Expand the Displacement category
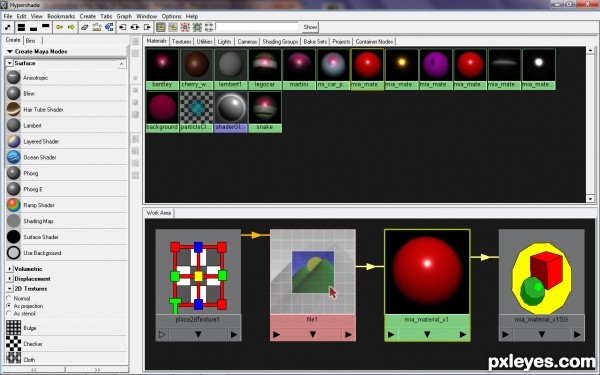The image size is (600, 375). pos(10,279)
